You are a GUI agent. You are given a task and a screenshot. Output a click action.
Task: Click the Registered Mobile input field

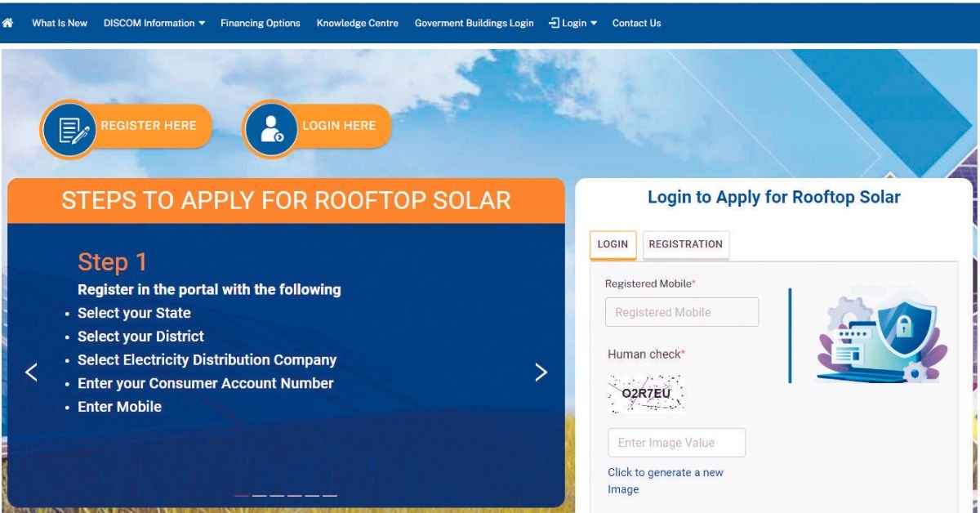point(681,312)
